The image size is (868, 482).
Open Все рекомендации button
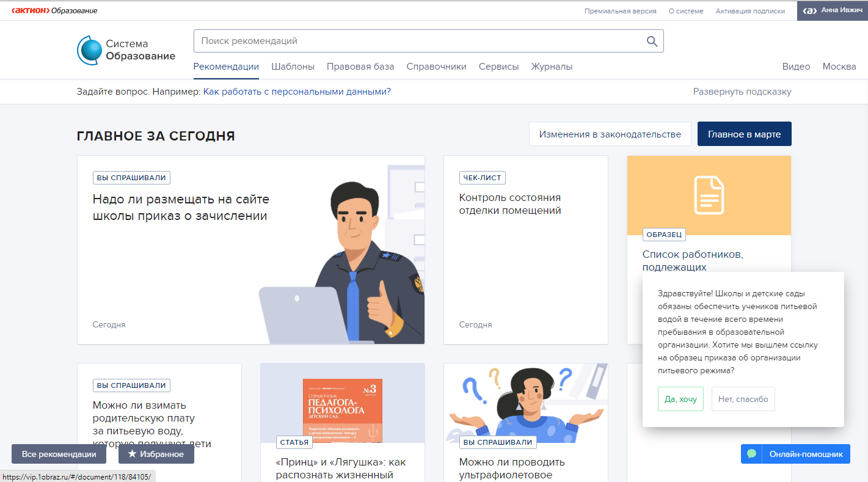(59, 454)
